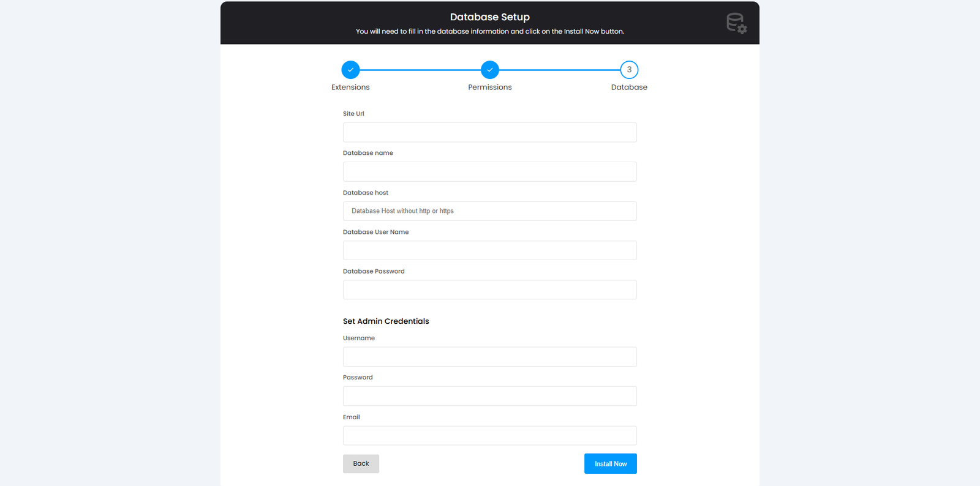Focus the Database host text box
This screenshot has height=486, width=980.
(x=490, y=211)
